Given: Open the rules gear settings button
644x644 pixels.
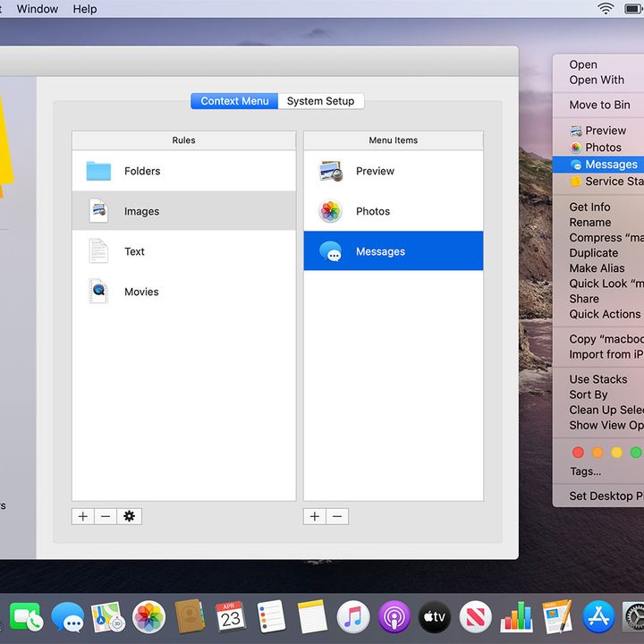Looking at the screenshot, I should click(130, 516).
